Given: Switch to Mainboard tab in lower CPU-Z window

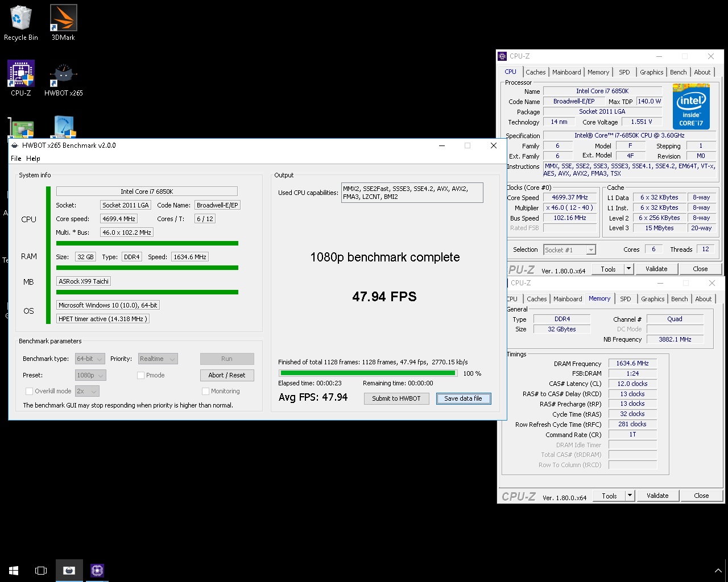Looking at the screenshot, I should click(568, 299).
